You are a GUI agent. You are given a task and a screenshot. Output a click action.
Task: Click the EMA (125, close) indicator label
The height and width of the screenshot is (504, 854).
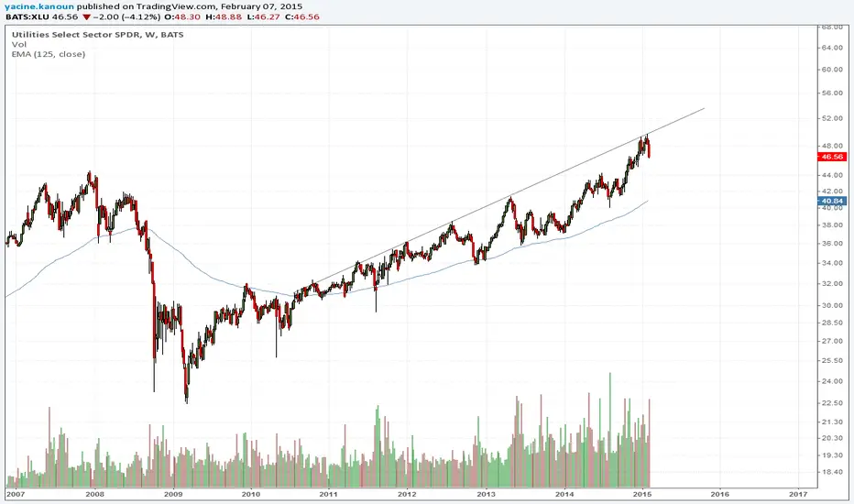49,54
